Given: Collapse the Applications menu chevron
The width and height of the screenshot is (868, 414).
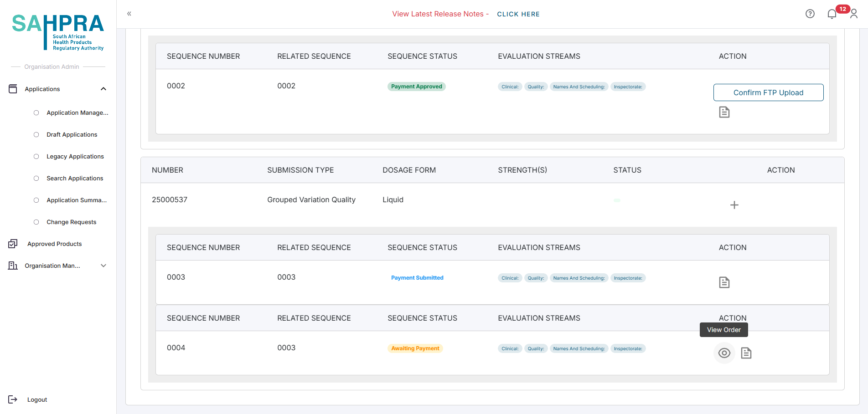Looking at the screenshot, I should [103, 89].
